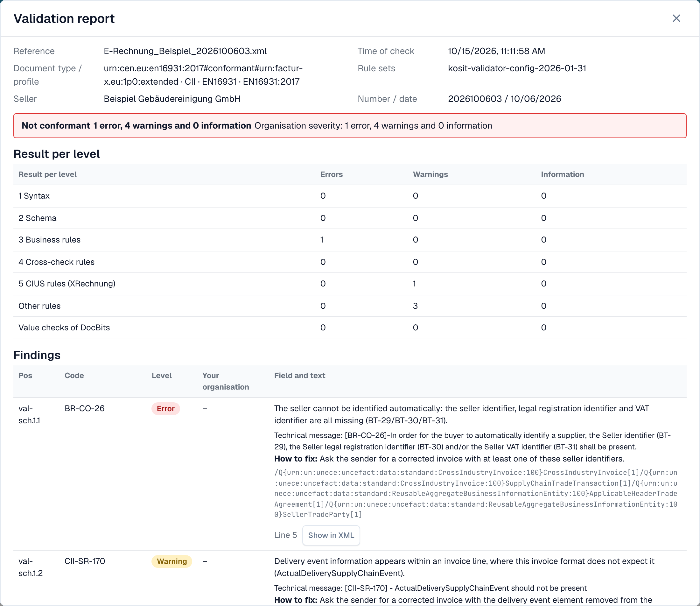
Task: Click the Show in XML button
Action: pyautogui.click(x=331, y=535)
